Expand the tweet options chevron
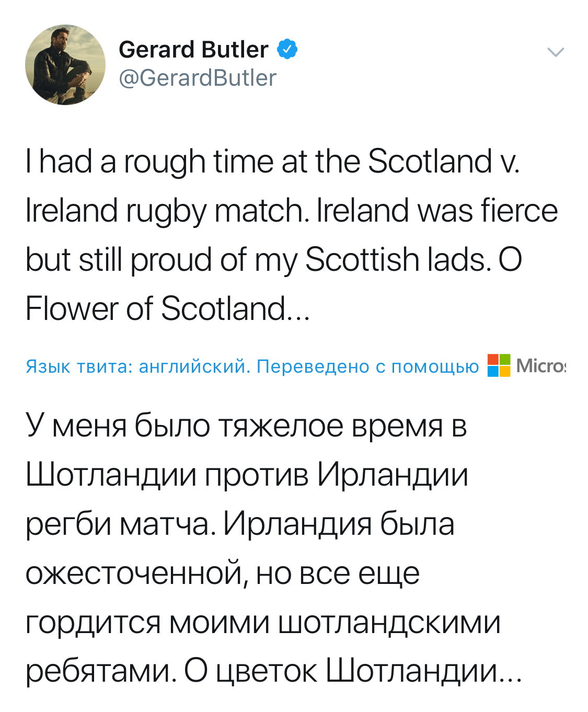The image size is (588, 712). tap(555, 52)
